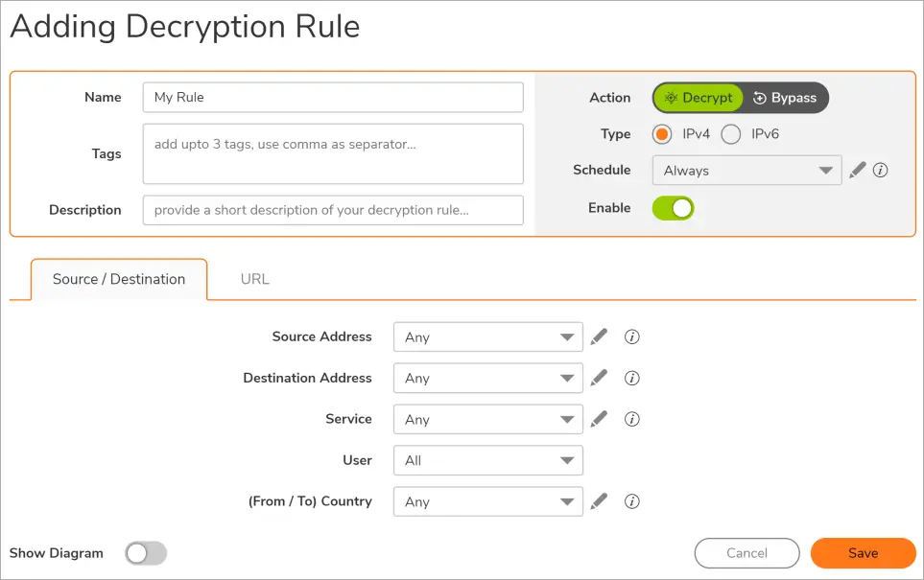The image size is (924, 580).
Task: Edit the Source Address with pencil icon
Action: point(599,336)
